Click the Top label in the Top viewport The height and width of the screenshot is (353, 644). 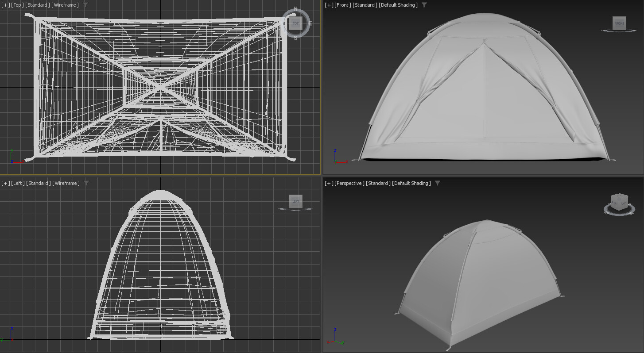17,5
